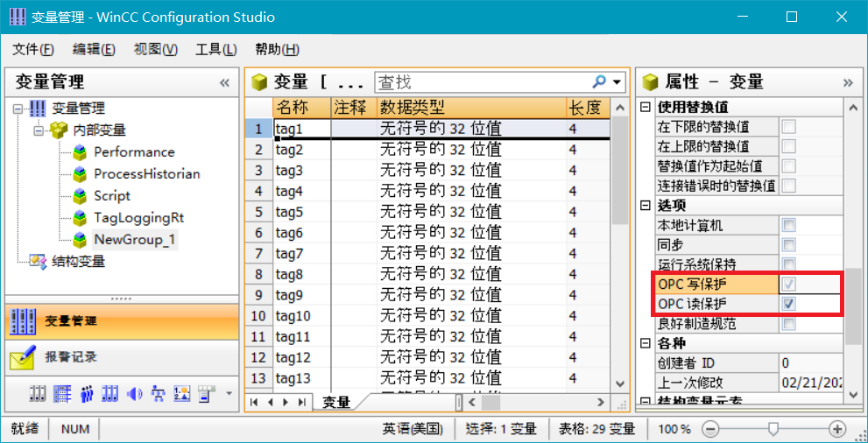Select the Script tag group
The height and width of the screenshot is (443, 868).
(112, 196)
